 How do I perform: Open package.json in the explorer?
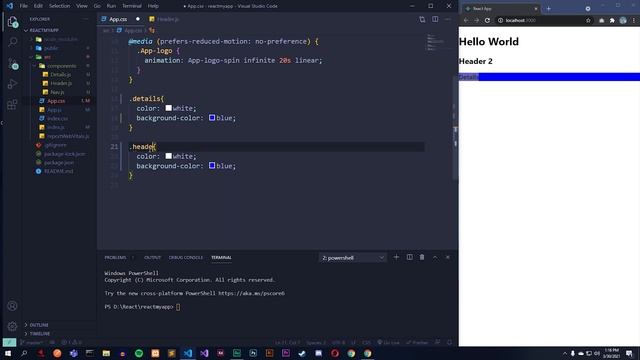[x=59, y=162]
